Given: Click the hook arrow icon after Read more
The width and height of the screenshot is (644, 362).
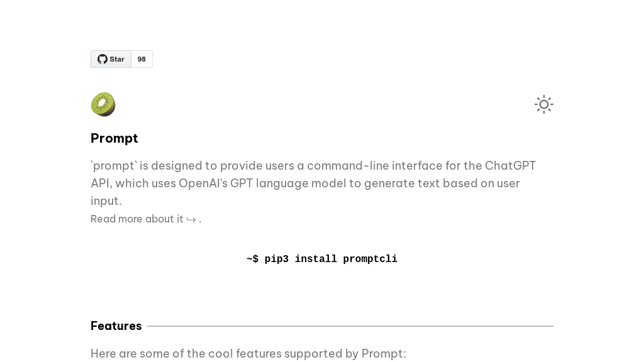Looking at the screenshot, I should tap(191, 219).
